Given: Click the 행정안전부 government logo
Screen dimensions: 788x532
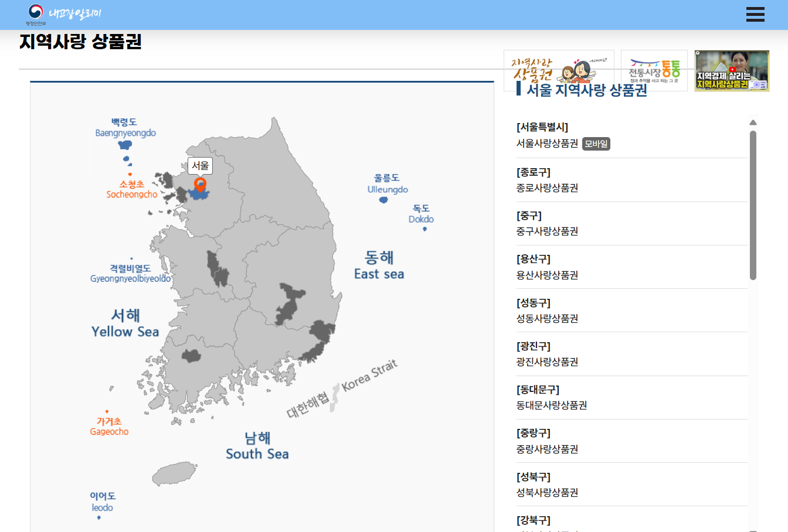Looking at the screenshot, I should pos(38,11).
